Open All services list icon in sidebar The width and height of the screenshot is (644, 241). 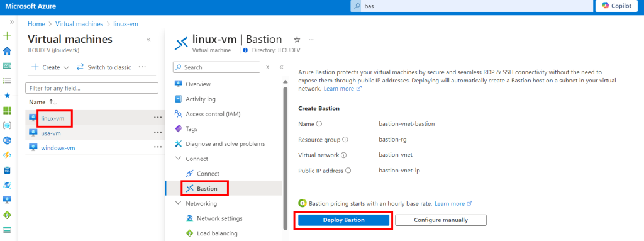click(x=7, y=81)
